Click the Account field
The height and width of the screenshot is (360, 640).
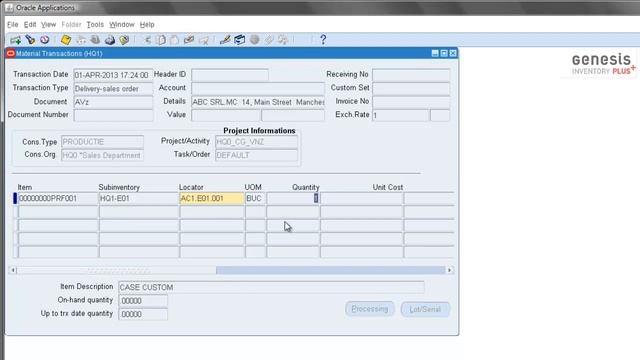tap(258, 89)
